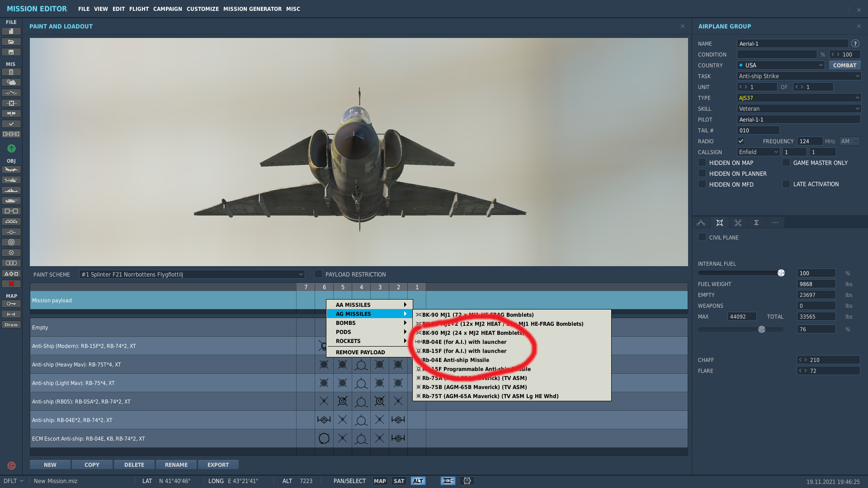Select the ship group icon
This screenshot has height=488, width=868.
pos(11,190)
